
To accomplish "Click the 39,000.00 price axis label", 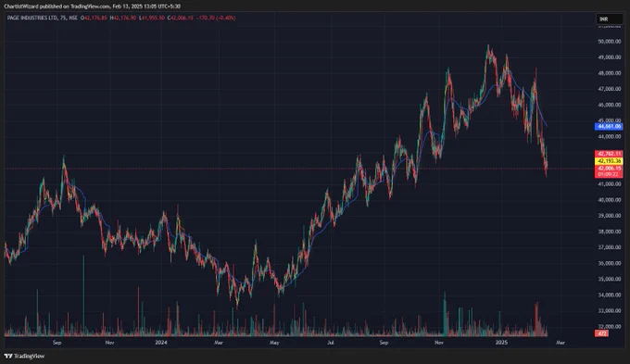I will 610,216.
